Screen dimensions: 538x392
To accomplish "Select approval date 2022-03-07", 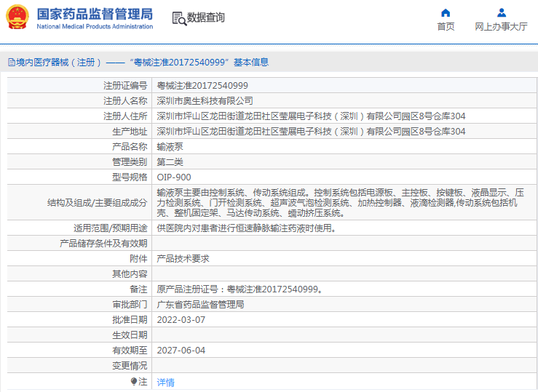I will [x=181, y=320].
